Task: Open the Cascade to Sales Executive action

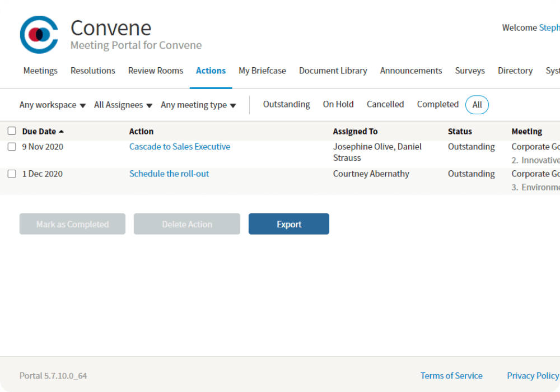Action: coord(179,147)
